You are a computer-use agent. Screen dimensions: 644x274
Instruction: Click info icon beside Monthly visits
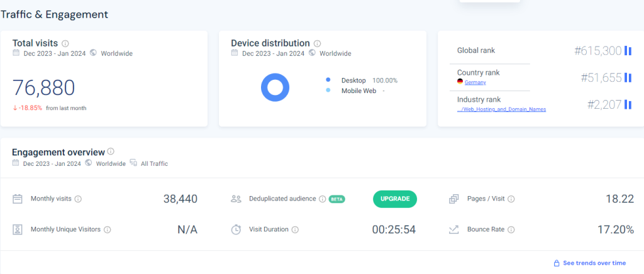point(78,199)
